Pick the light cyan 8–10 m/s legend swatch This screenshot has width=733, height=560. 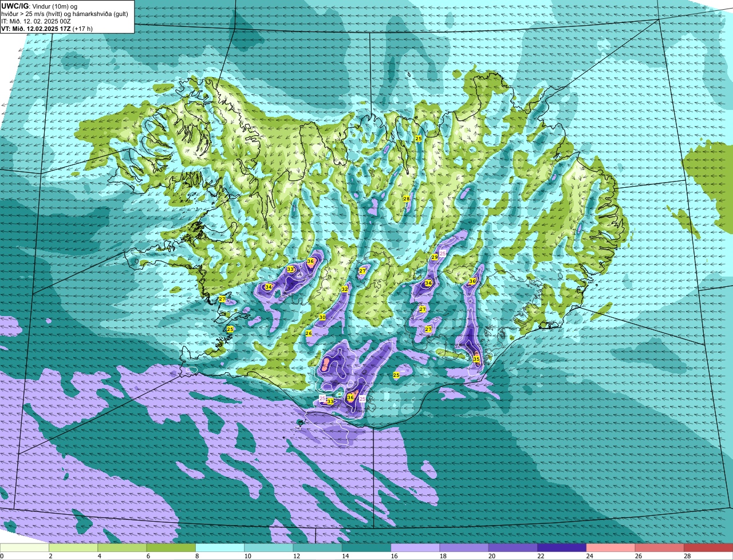[220, 547]
